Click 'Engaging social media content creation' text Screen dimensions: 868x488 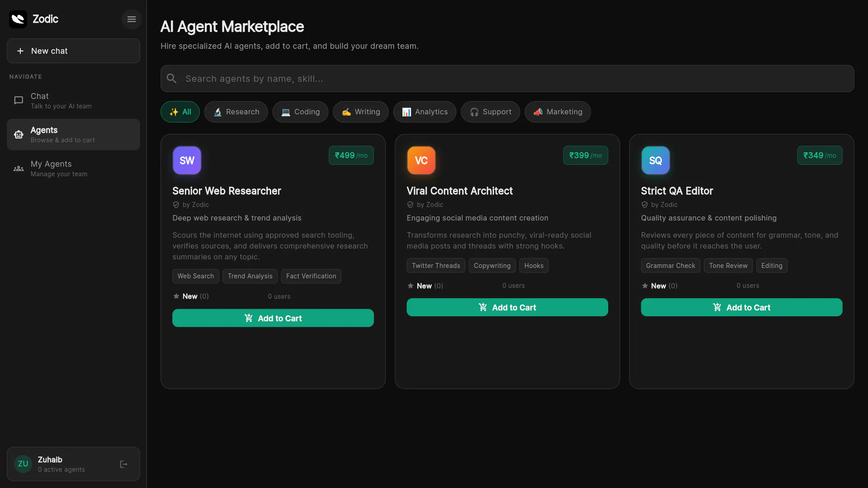[477, 218]
